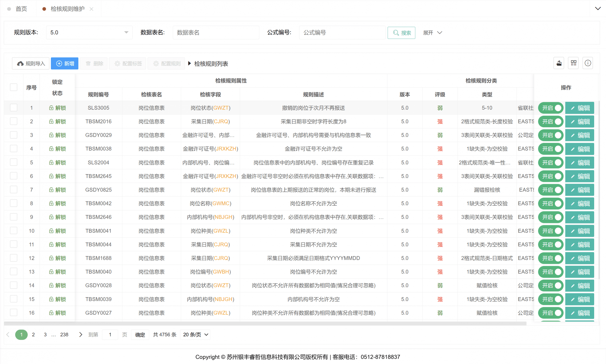606x364 pixels.
Task: Click 编辑 pencil button for rule SLS3005
Action: (x=579, y=108)
